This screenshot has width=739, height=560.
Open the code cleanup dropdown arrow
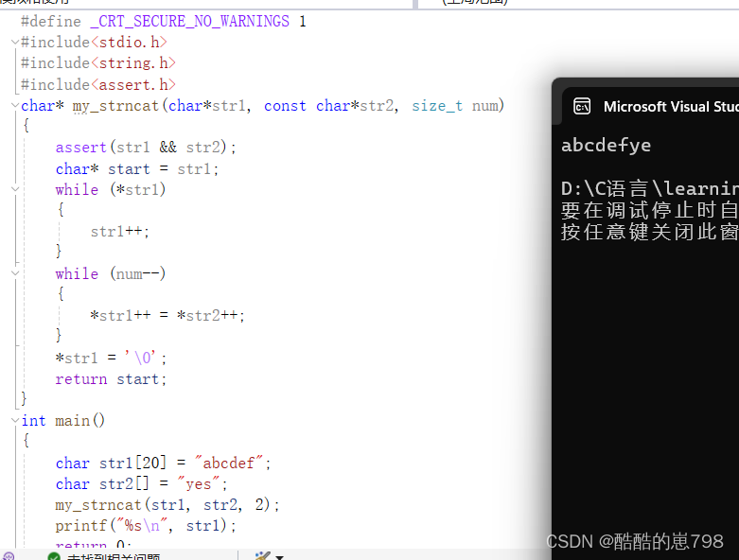click(x=279, y=557)
